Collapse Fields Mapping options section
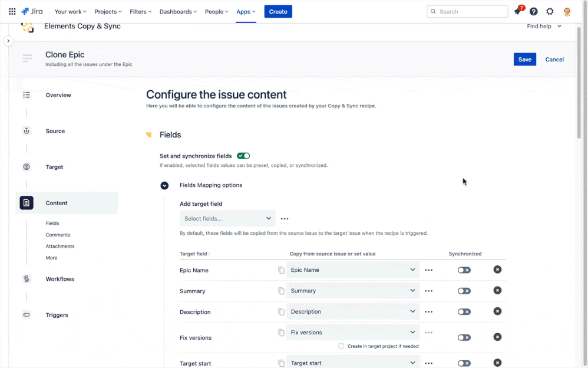 [x=164, y=186]
